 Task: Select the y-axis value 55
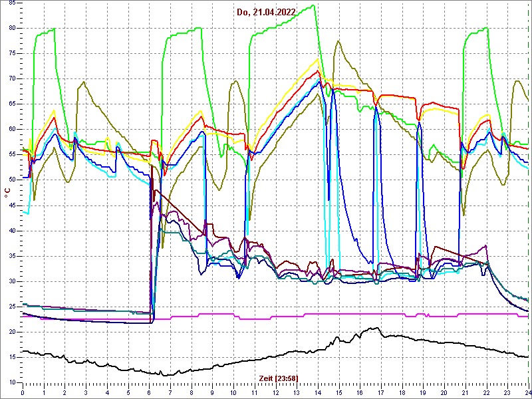pos(11,155)
